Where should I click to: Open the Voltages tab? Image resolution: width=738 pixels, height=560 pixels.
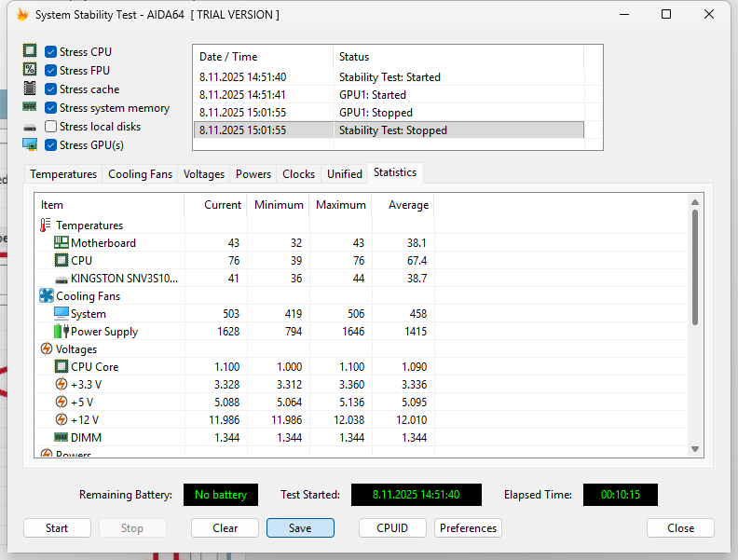click(204, 174)
